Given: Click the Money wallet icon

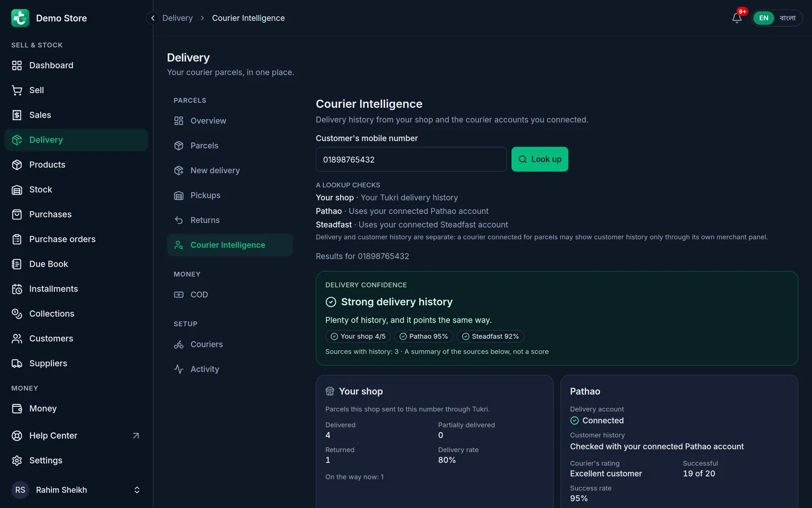Looking at the screenshot, I should [17, 409].
